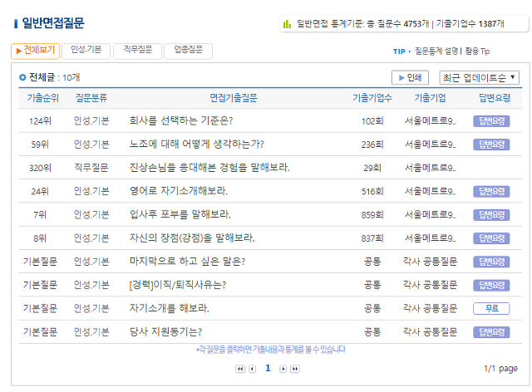Click the 일반면접 통계기준 summary text
The image size is (532, 392).
[x=401, y=24]
